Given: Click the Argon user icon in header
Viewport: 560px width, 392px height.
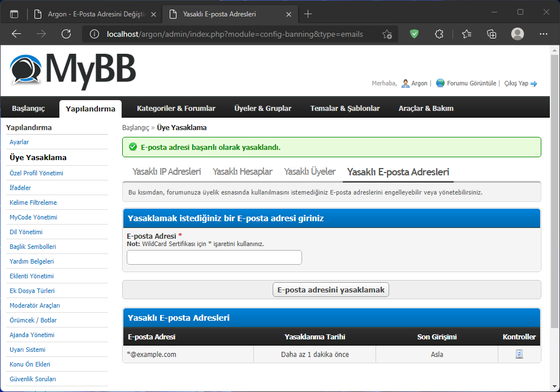Looking at the screenshot, I should (x=406, y=83).
